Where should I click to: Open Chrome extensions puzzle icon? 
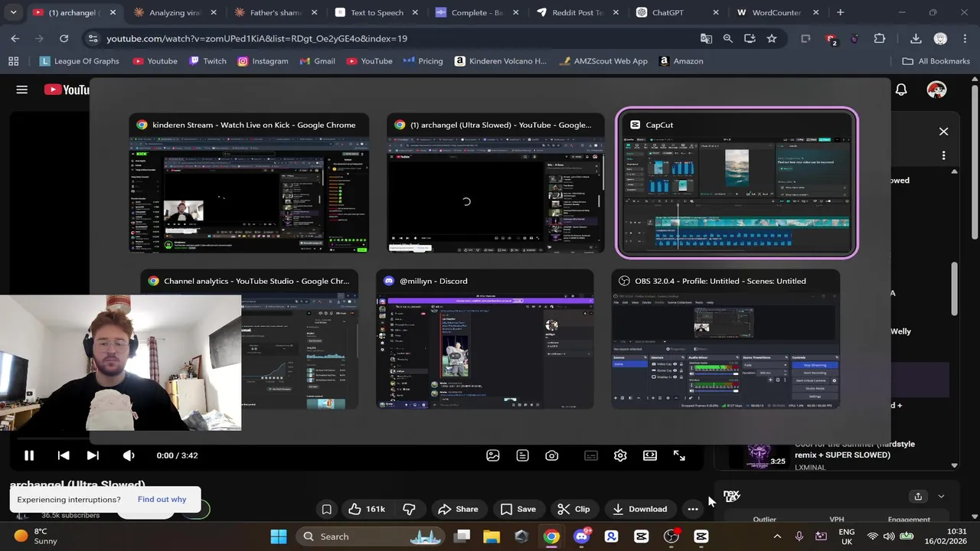tap(879, 38)
